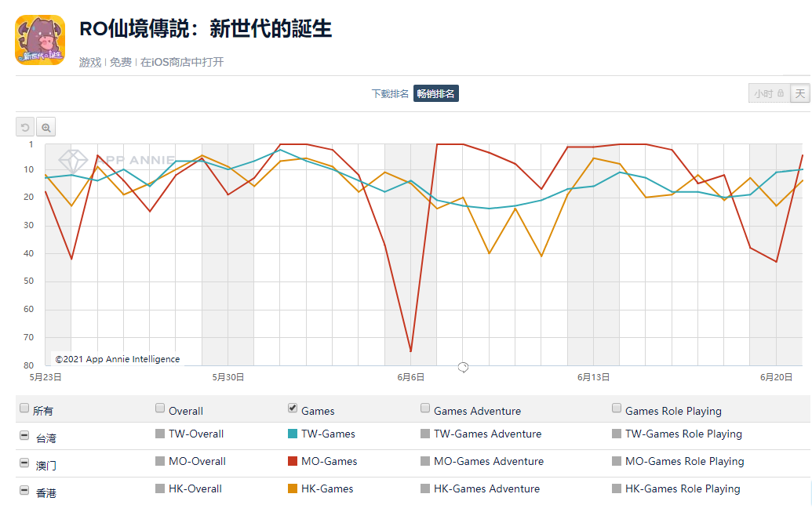
Task: Toggle the TW-Overall series swatch
Action: pyautogui.click(x=160, y=434)
